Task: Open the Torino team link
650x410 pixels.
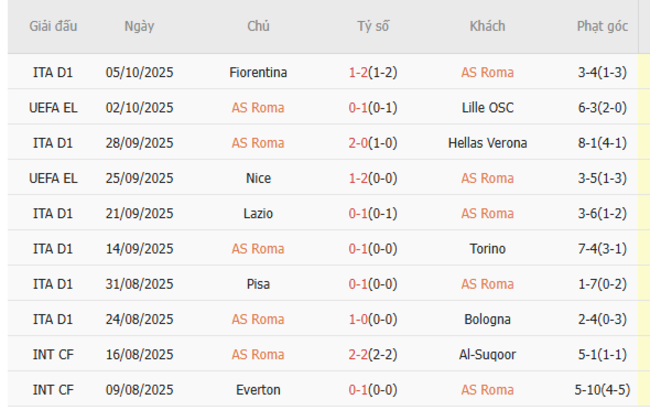Action: [x=487, y=249]
